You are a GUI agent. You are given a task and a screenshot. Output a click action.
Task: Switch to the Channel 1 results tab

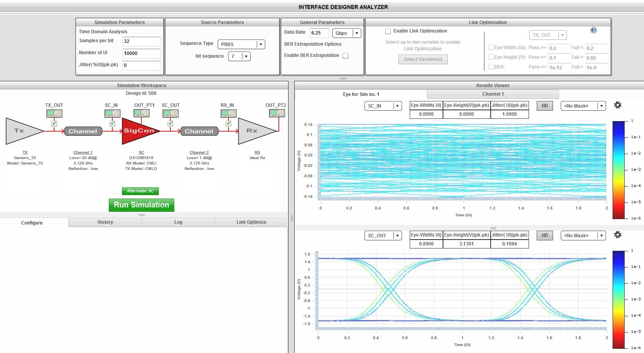click(493, 94)
